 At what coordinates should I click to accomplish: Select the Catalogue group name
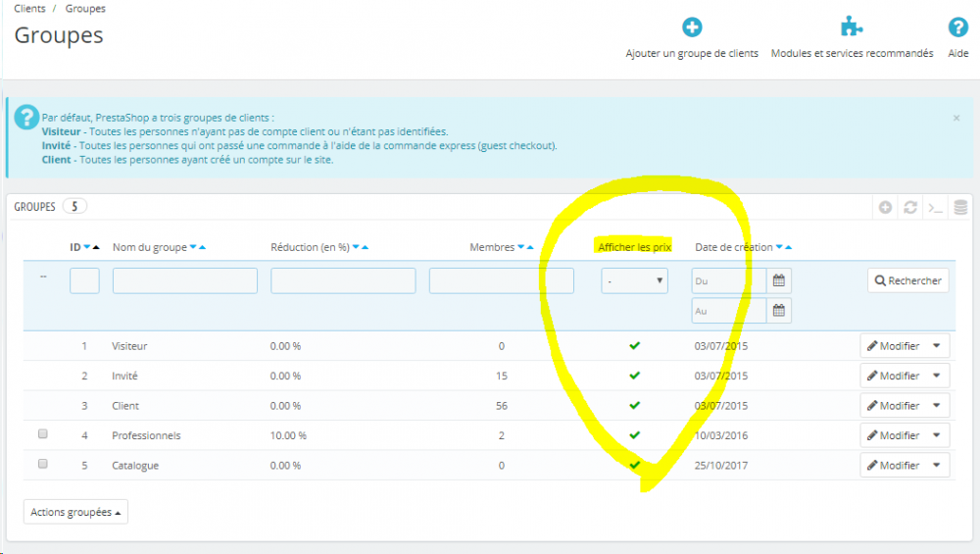point(135,466)
